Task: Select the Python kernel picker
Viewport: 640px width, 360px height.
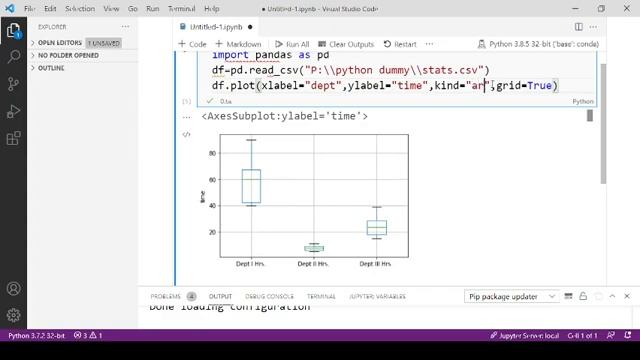Action: click(538, 44)
